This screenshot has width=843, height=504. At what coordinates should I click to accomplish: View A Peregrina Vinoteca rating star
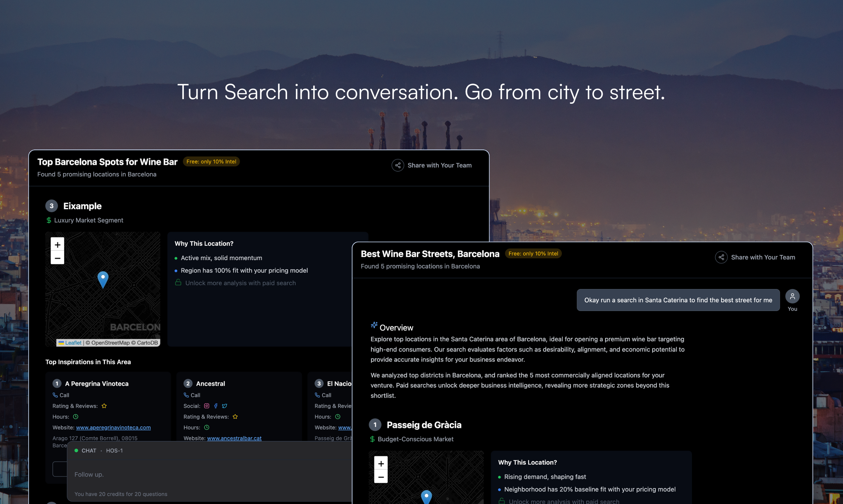(104, 406)
